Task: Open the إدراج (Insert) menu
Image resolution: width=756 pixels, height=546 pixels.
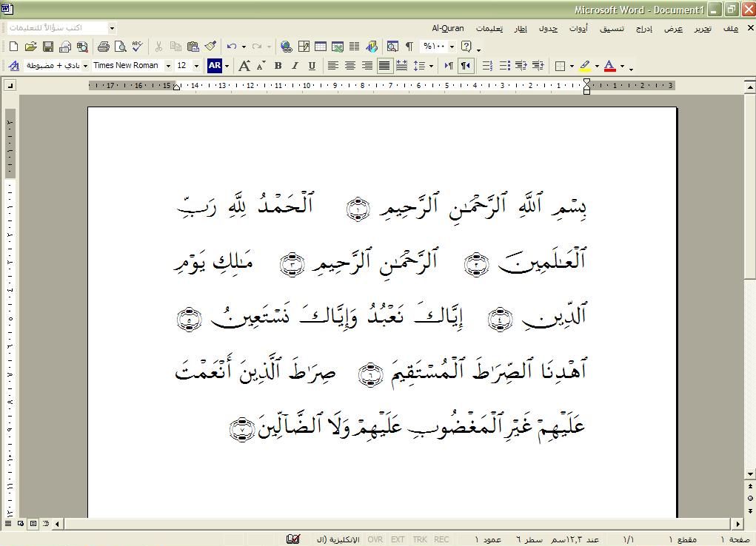Action: (643, 28)
